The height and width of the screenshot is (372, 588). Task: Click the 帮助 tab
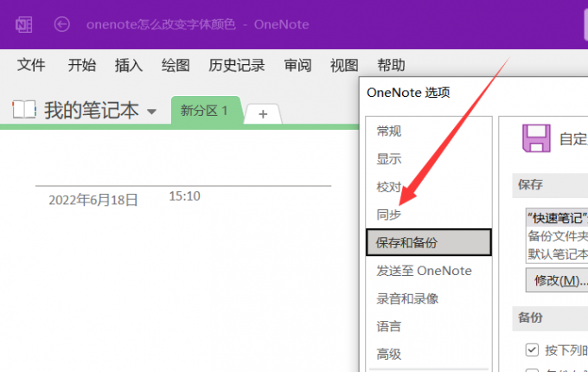pyautogui.click(x=391, y=65)
